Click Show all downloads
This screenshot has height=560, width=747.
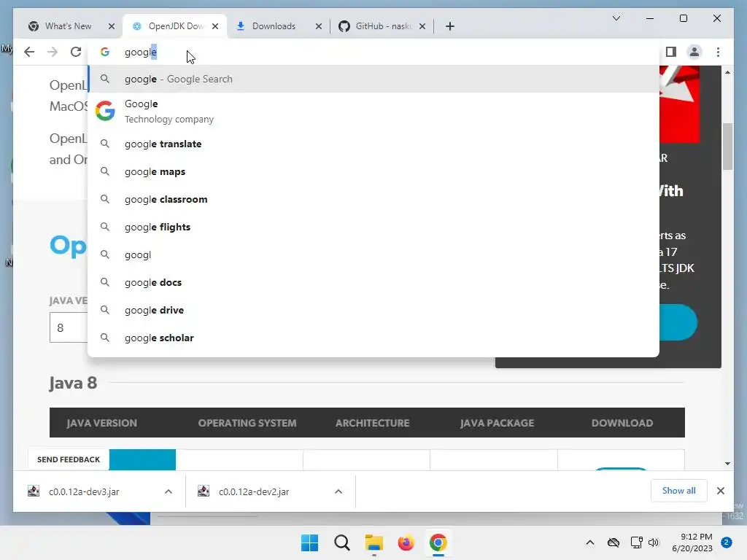pos(679,491)
